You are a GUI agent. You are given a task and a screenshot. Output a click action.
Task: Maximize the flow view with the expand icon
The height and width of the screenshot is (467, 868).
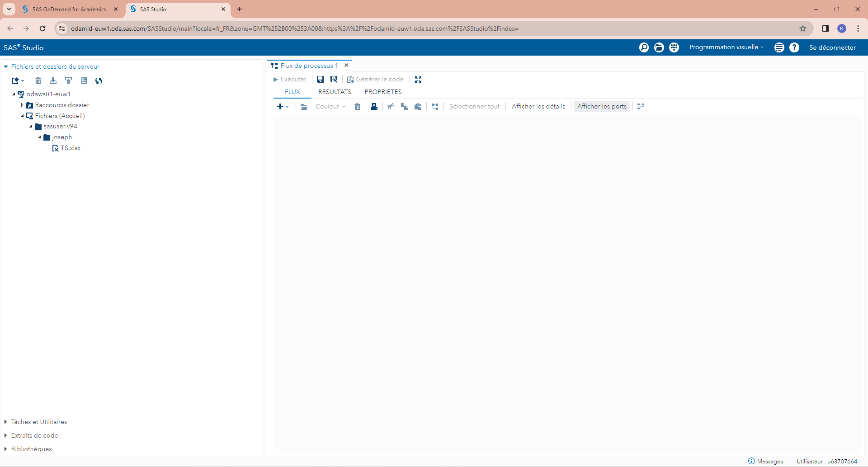point(418,79)
